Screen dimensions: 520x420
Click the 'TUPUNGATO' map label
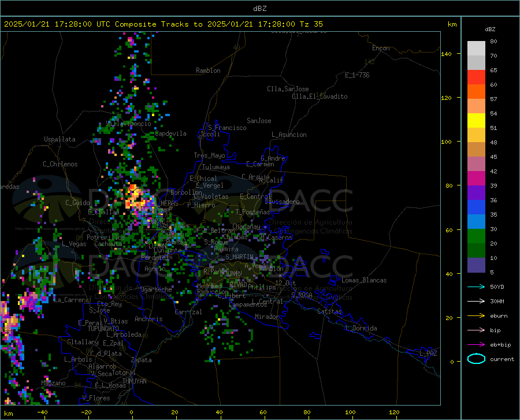pos(103,329)
